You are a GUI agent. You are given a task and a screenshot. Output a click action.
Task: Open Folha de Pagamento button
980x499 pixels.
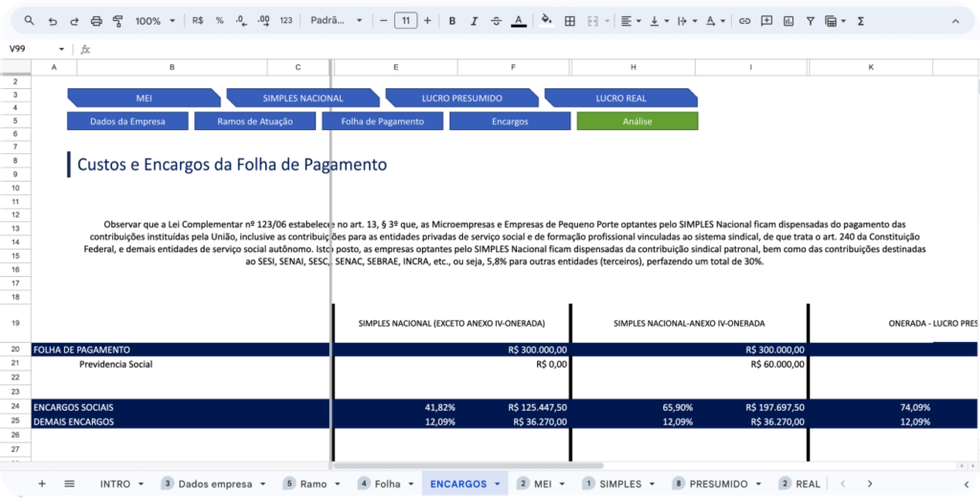click(x=383, y=122)
